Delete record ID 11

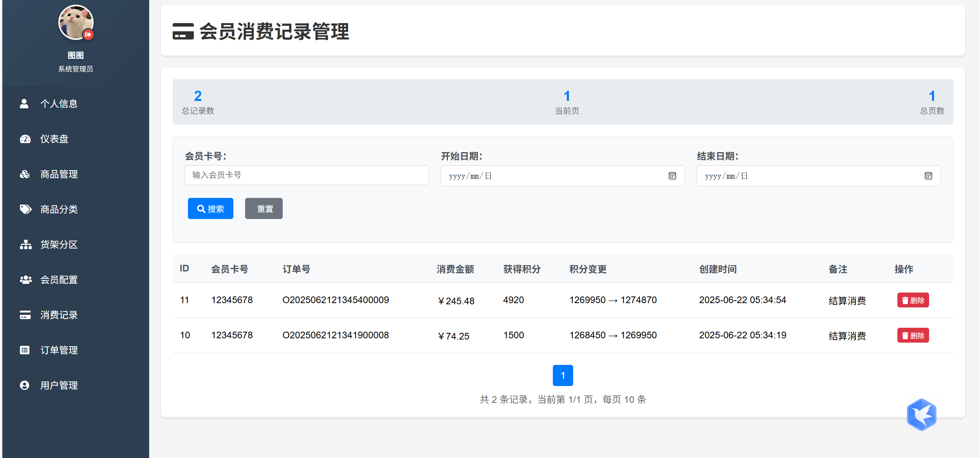point(913,300)
